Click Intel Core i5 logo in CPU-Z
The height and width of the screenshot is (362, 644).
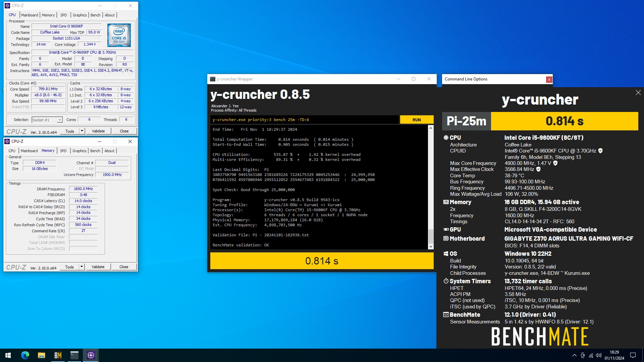click(x=119, y=35)
